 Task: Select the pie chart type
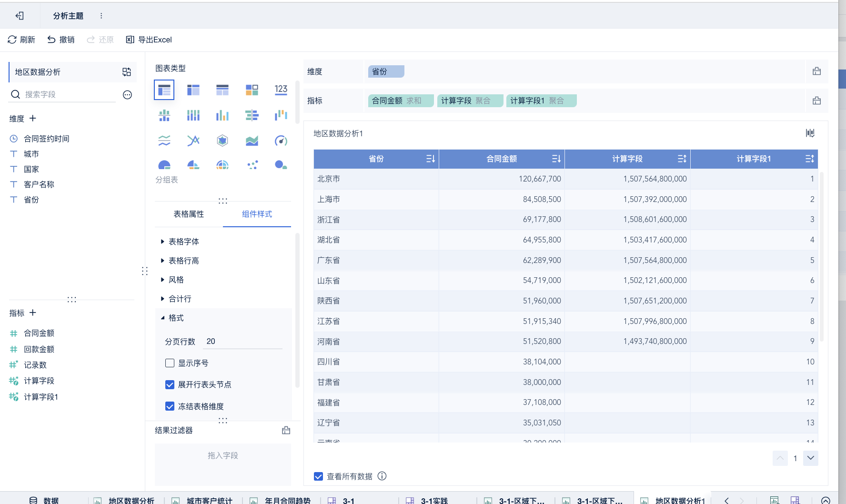click(x=164, y=165)
